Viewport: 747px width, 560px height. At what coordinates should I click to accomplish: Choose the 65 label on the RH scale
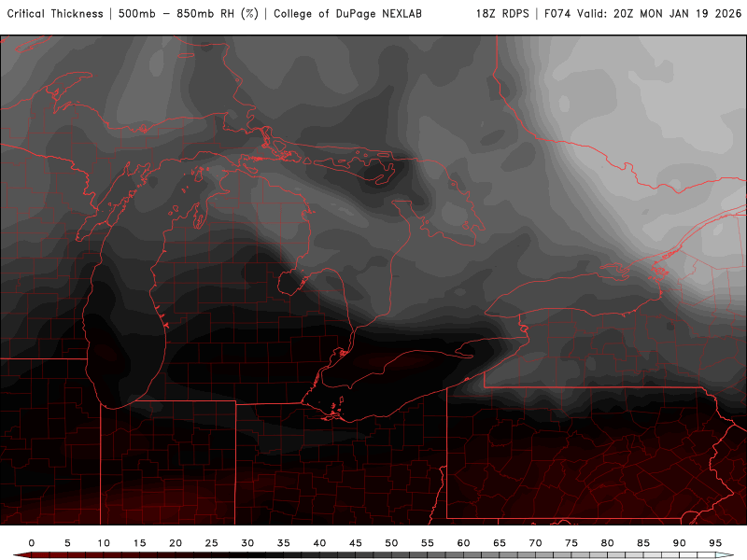click(500, 543)
